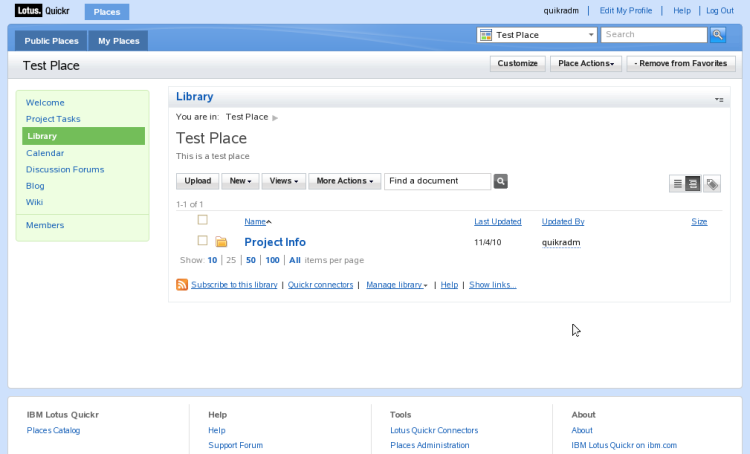
Task: Open the Test Place selector dropdown
Action: pyautogui.click(x=537, y=35)
